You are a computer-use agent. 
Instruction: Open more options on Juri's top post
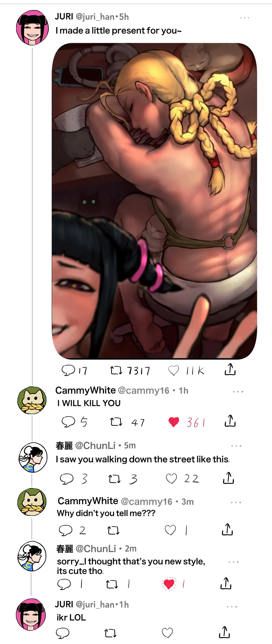pyautogui.click(x=244, y=18)
